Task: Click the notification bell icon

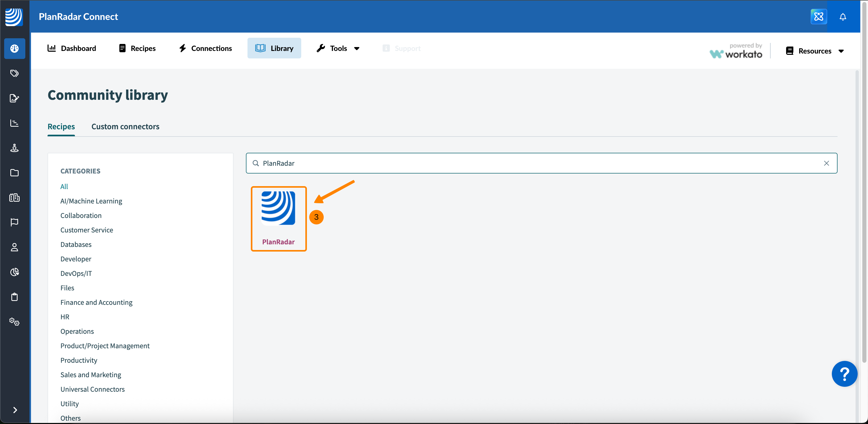Action: 842,17
